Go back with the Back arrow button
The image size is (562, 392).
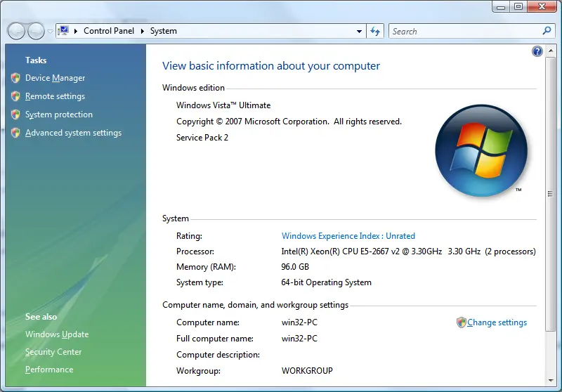pyautogui.click(x=16, y=31)
